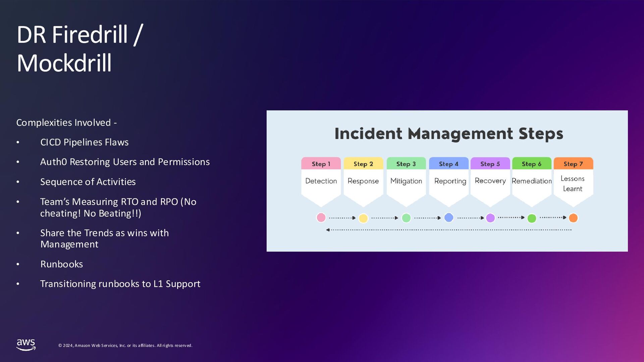Click the pink Step 1 circle marker

point(321,218)
